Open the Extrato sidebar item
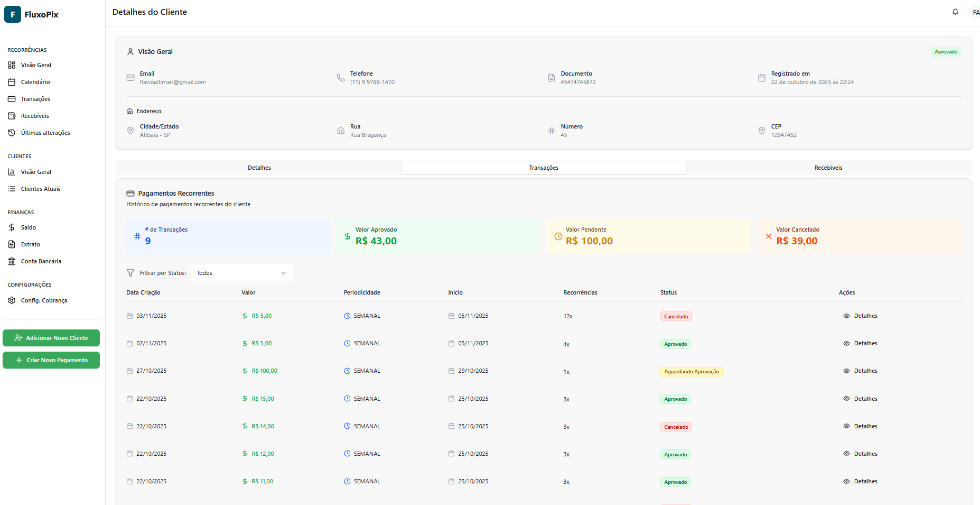The image size is (980, 505). [31, 244]
